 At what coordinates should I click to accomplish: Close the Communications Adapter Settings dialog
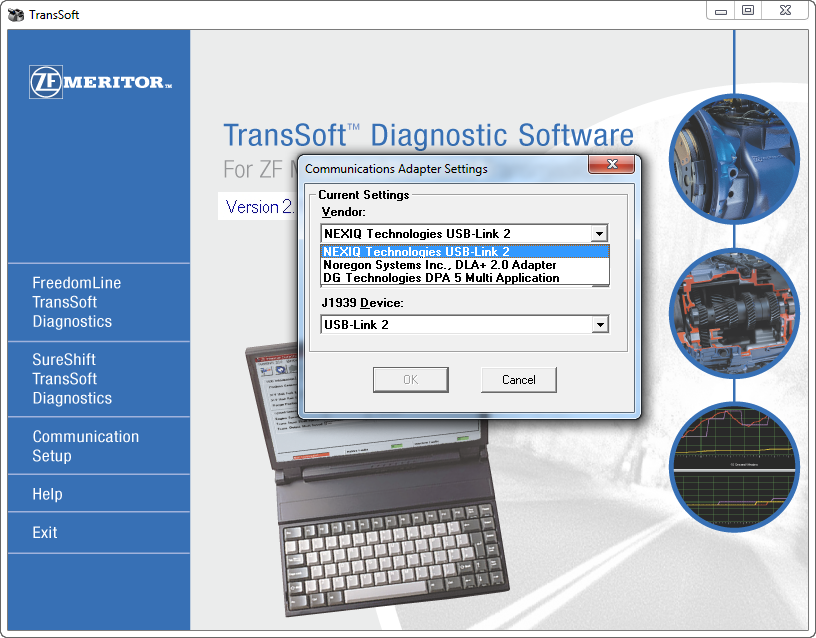[608, 165]
